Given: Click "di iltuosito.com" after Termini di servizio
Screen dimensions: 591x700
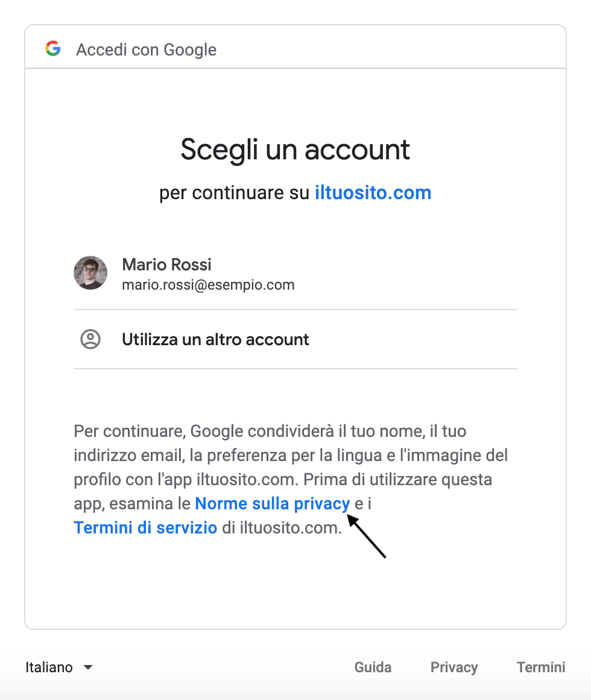Looking at the screenshot, I should pyautogui.click(x=282, y=527).
